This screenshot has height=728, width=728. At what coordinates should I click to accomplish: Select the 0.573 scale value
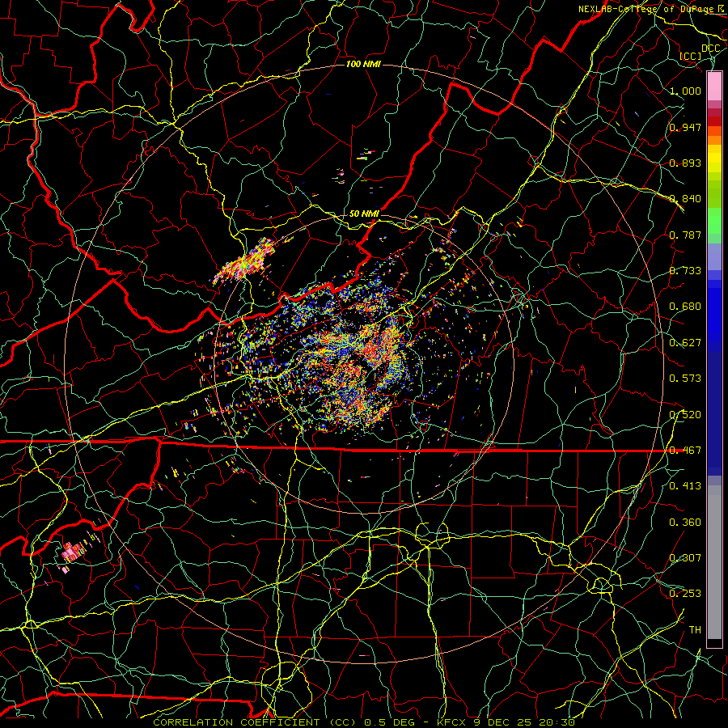(685, 379)
